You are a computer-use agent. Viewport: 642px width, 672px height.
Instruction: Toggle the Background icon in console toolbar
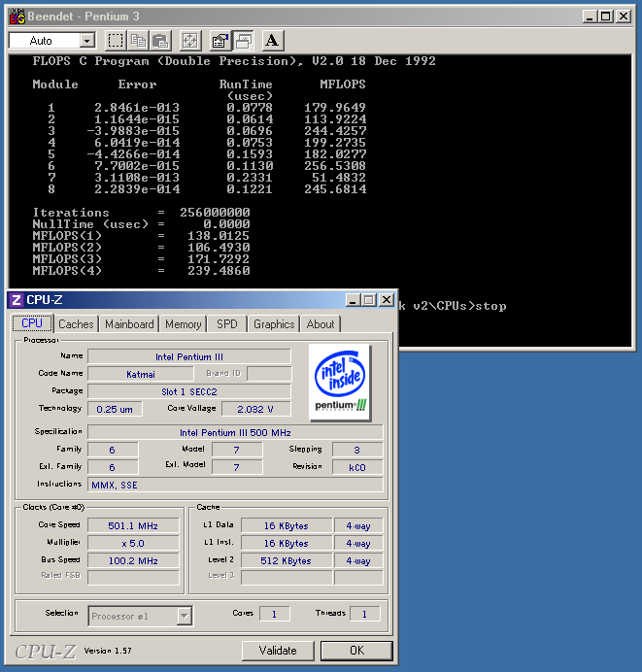coord(243,41)
